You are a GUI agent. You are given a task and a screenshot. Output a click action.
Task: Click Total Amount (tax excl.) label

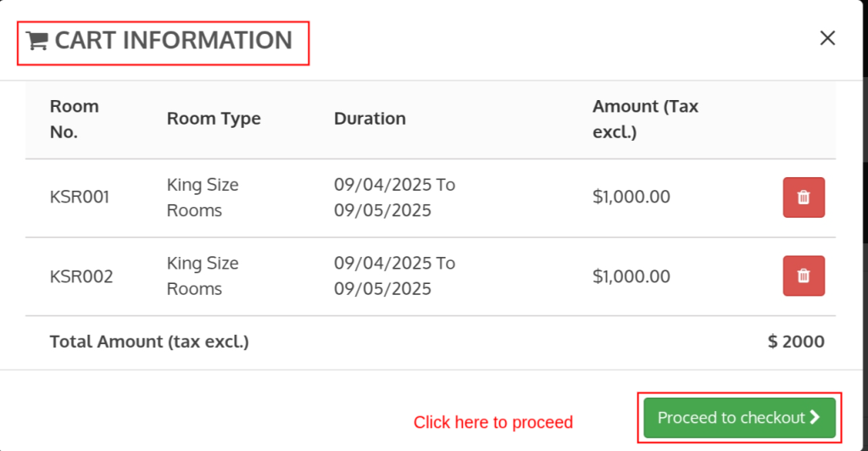pos(149,342)
